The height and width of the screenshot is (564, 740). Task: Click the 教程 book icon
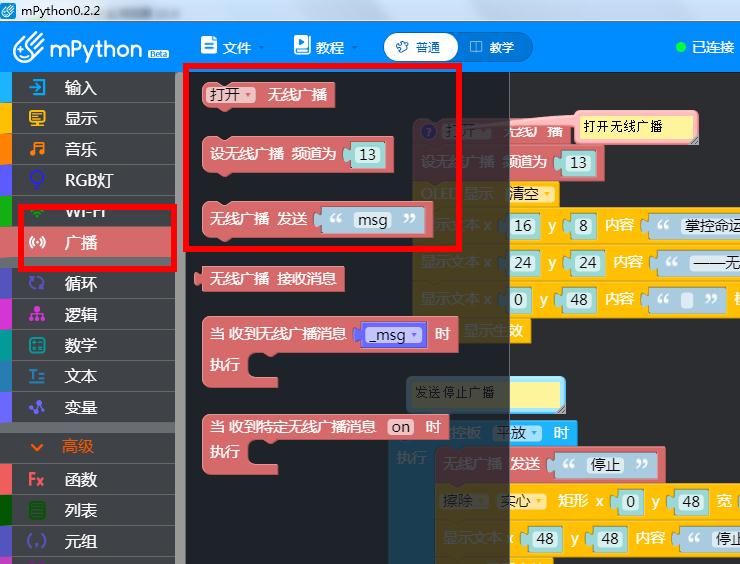point(302,46)
